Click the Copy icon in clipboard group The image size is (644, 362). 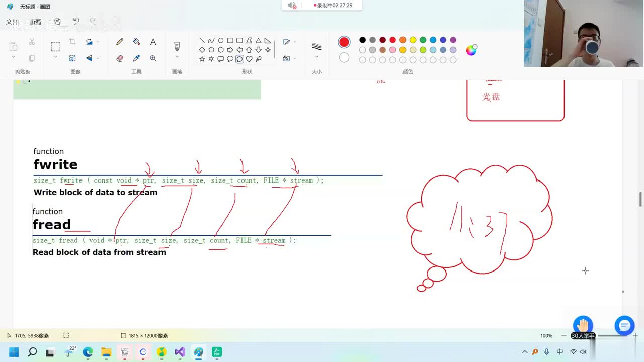(x=32, y=58)
